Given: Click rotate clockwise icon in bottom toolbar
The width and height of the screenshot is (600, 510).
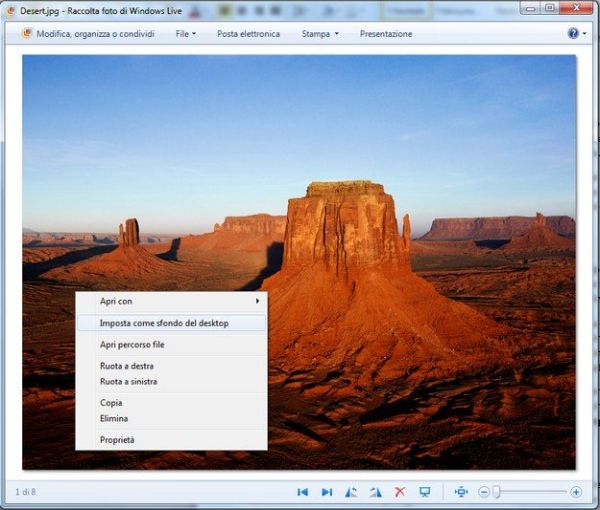Looking at the screenshot, I should coord(376,492).
